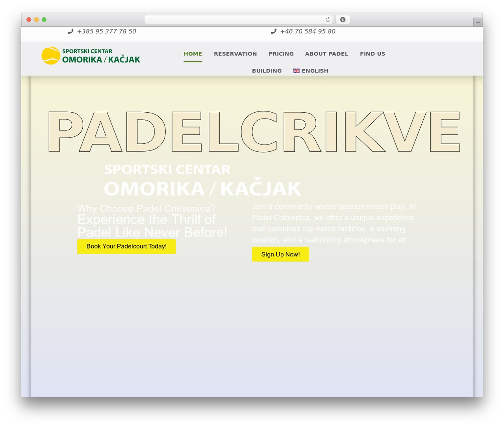
Task: Click 'Experience the Thrill of Padel' heading
Action: point(152,226)
